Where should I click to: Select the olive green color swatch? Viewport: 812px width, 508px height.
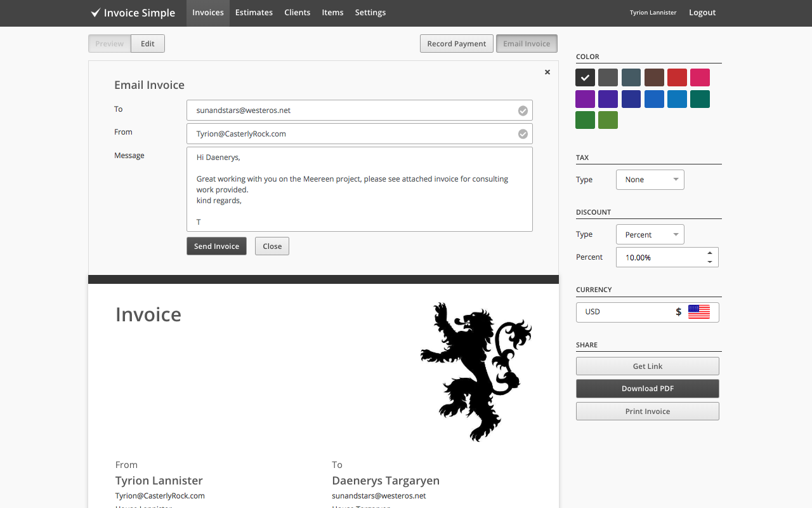click(608, 120)
